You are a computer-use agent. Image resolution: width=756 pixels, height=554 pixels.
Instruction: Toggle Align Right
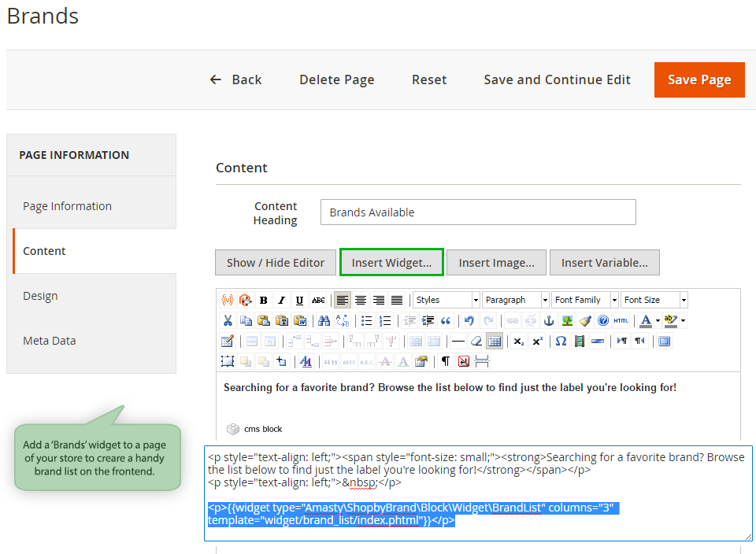[379, 300]
